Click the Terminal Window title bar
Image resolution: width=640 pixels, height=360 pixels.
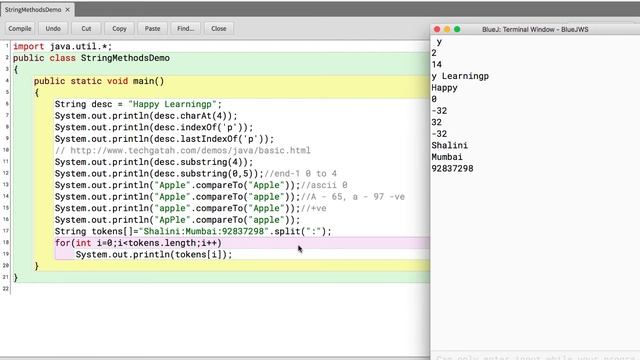pos(535,29)
